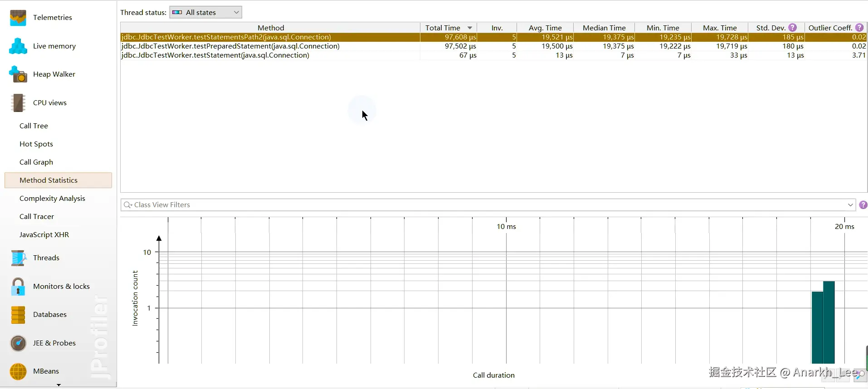868x389 pixels.
Task: Open the Thread status All states dropdown
Action: click(205, 12)
